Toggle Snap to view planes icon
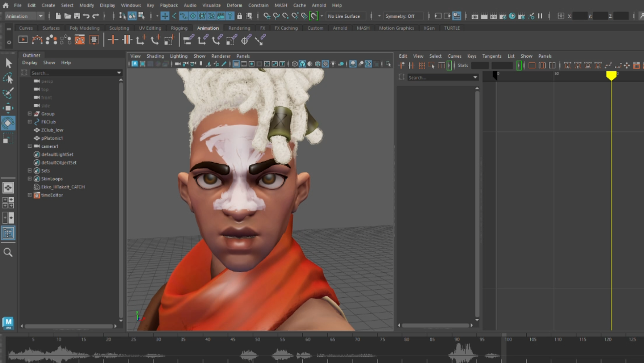Screen dimensions: 644x363 pyautogui.click(x=304, y=16)
